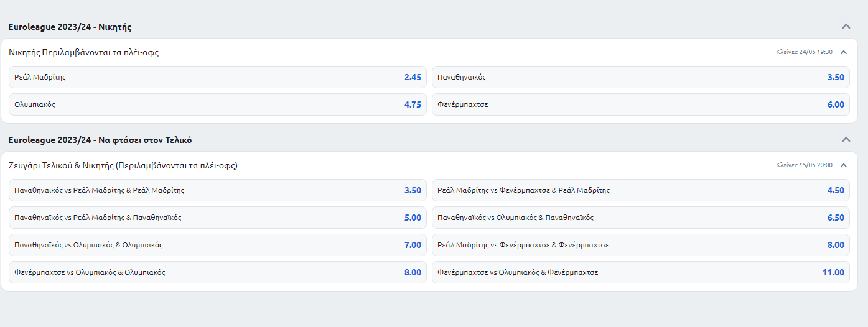This screenshot has width=868, height=327.
Task: Click the Euroleague 2023/24 - Νικητής heading
Action: (70, 27)
